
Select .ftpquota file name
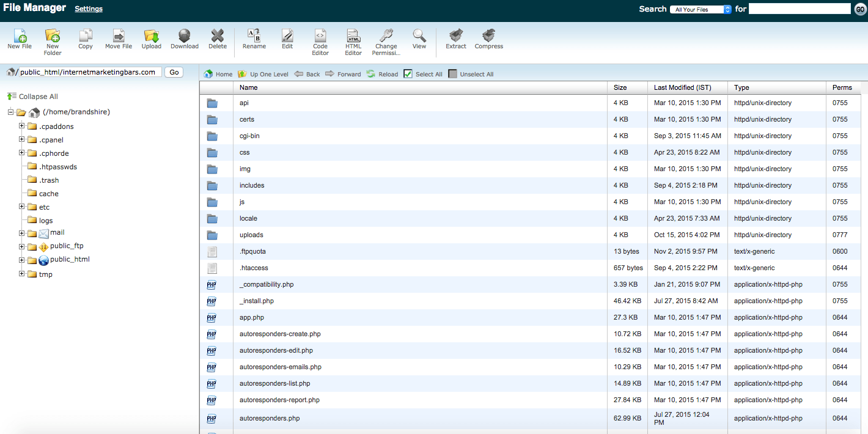(x=252, y=251)
